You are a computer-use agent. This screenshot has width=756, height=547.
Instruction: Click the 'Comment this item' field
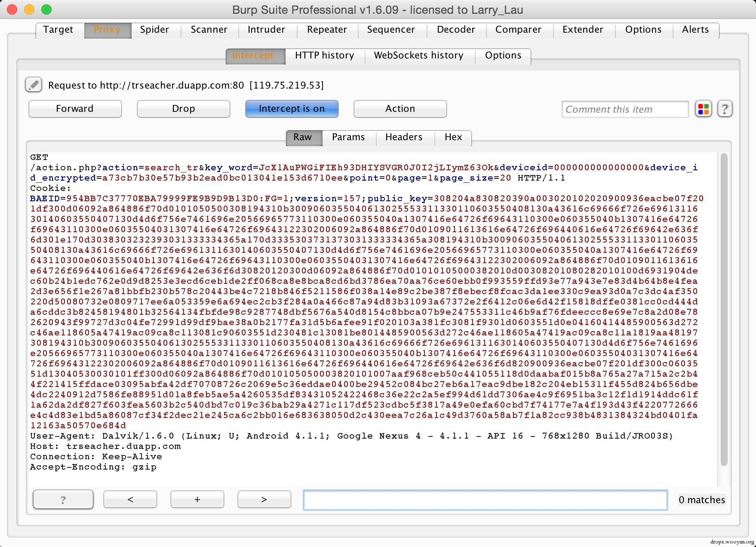625,109
